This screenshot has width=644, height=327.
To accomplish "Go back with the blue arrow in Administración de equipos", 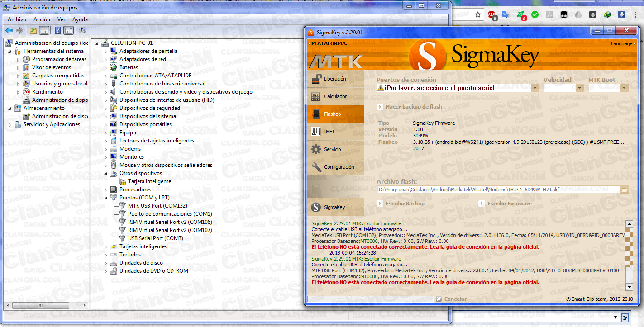I will [9, 30].
